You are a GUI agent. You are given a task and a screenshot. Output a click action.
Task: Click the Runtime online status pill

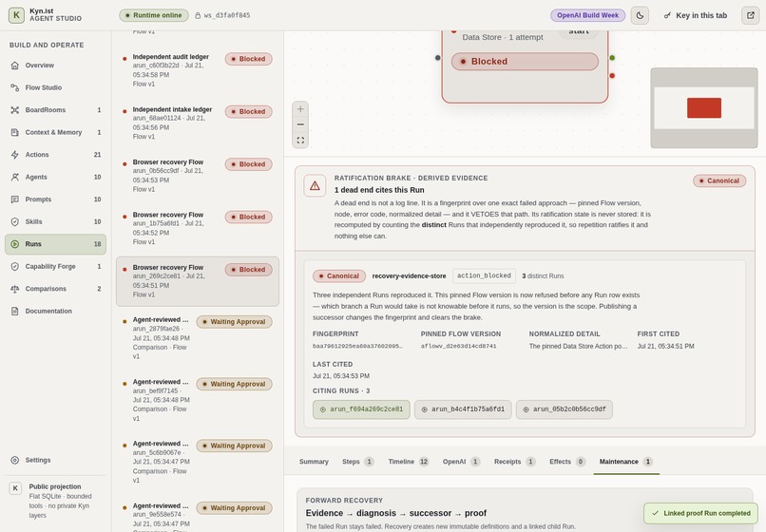[x=154, y=15]
